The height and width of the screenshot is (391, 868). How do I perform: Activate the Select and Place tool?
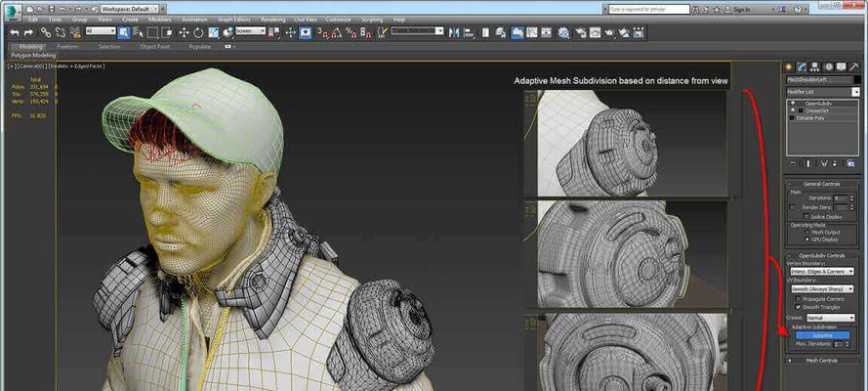(x=227, y=32)
